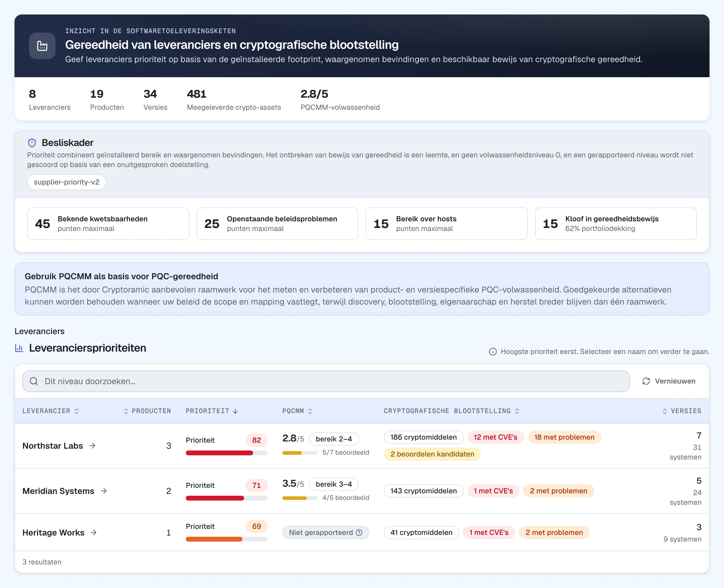This screenshot has height=588, width=724.
Task: Click Meridian Systems PQCMM 3.5 progress bar
Action: [x=300, y=498]
